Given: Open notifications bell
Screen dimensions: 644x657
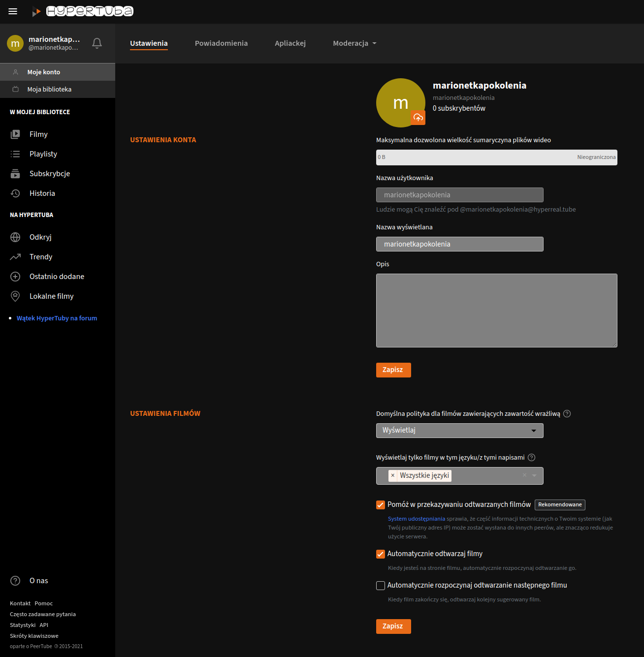Looking at the screenshot, I should 97,43.
